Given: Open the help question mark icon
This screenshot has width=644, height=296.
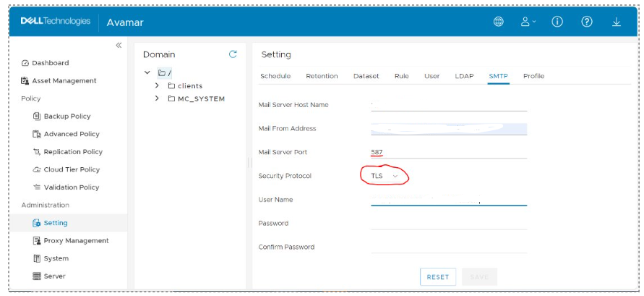Looking at the screenshot, I should 587,22.
